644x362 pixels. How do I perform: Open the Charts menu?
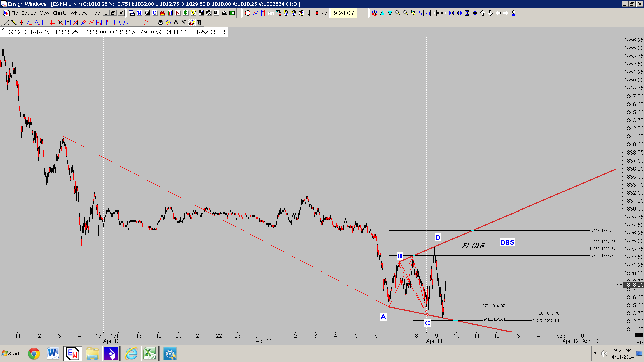[x=60, y=13]
